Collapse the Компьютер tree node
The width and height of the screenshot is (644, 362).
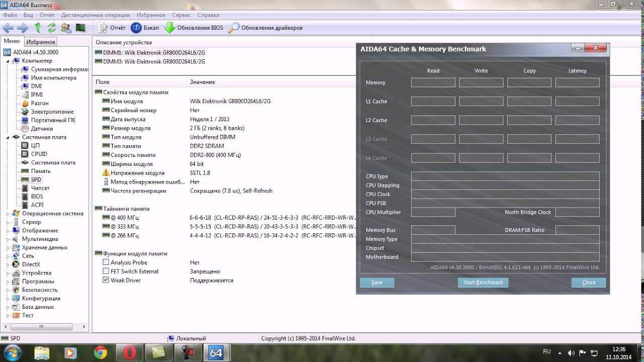[8, 61]
